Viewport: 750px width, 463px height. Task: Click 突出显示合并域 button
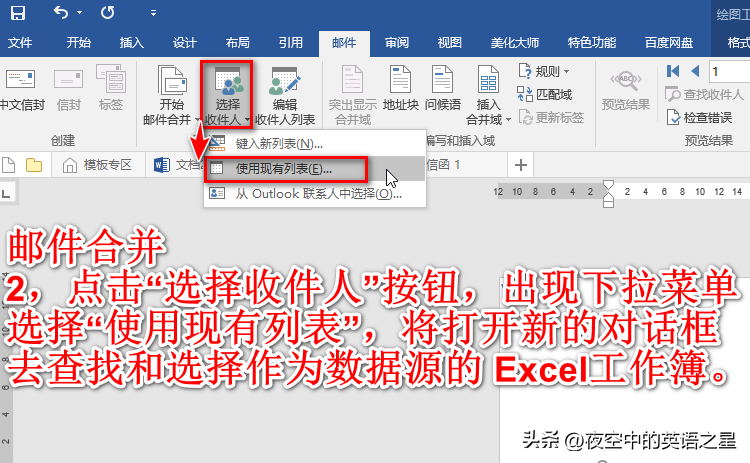[353, 95]
